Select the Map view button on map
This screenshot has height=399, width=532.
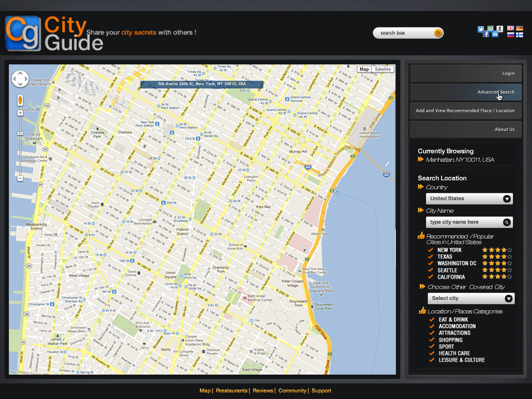[364, 69]
